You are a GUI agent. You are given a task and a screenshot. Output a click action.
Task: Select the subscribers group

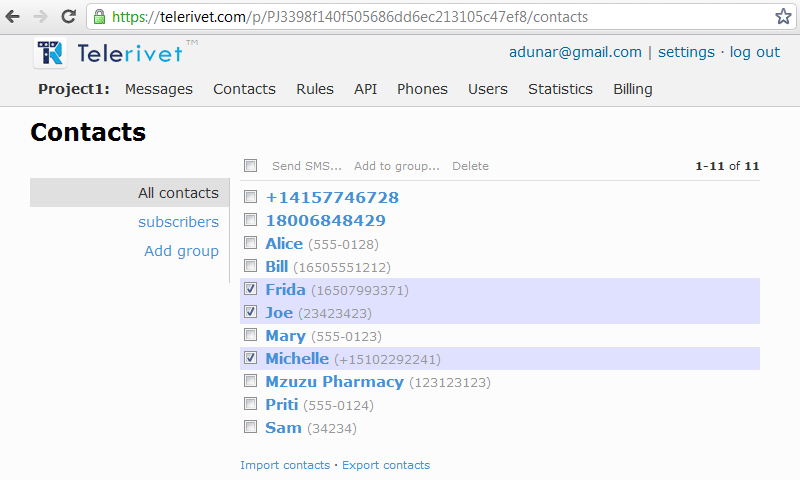(x=178, y=222)
